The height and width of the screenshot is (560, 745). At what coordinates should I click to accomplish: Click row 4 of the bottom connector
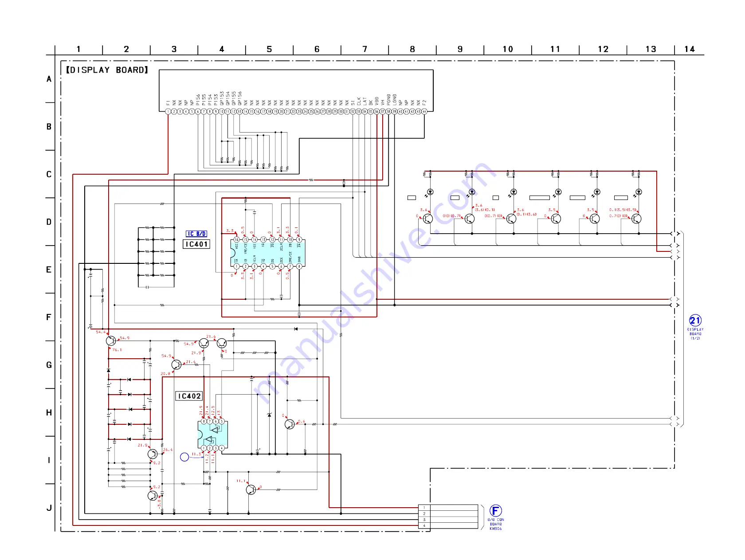448,525
